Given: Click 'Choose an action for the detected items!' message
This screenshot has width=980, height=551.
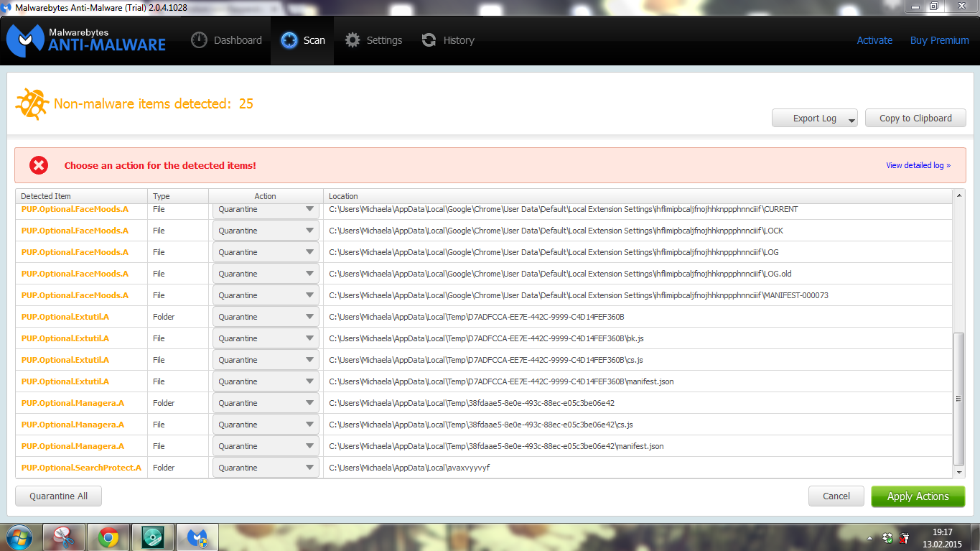Looking at the screenshot, I should pos(160,165).
